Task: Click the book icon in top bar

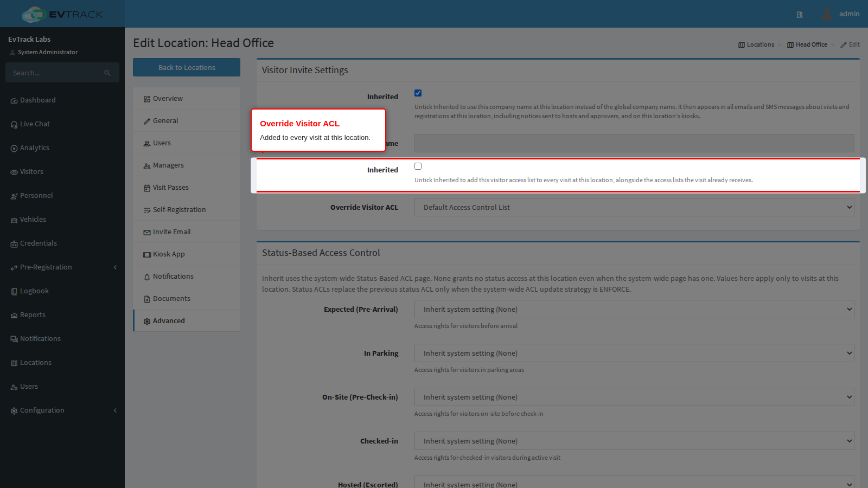Action: pyautogui.click(x=800, y=15)
